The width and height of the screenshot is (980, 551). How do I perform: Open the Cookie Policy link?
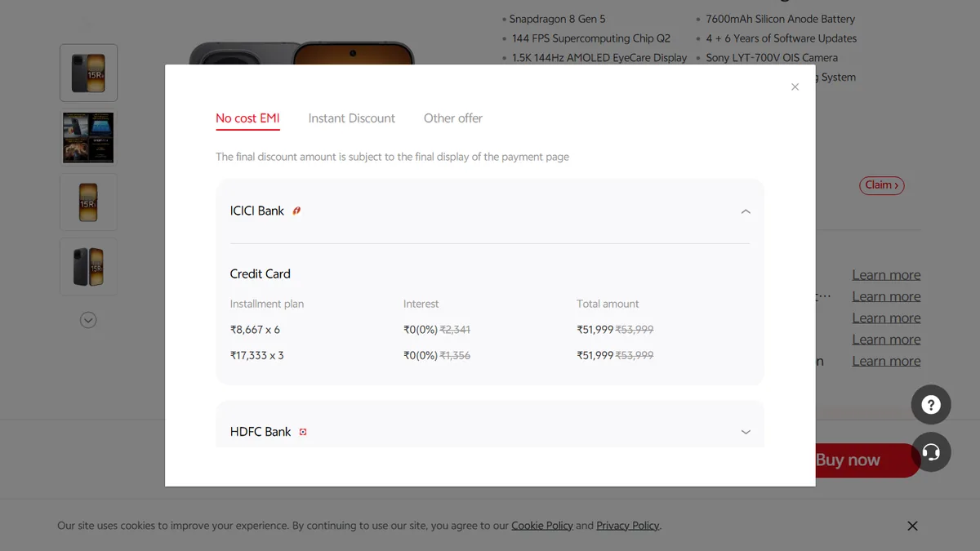[x=542, y=526]
